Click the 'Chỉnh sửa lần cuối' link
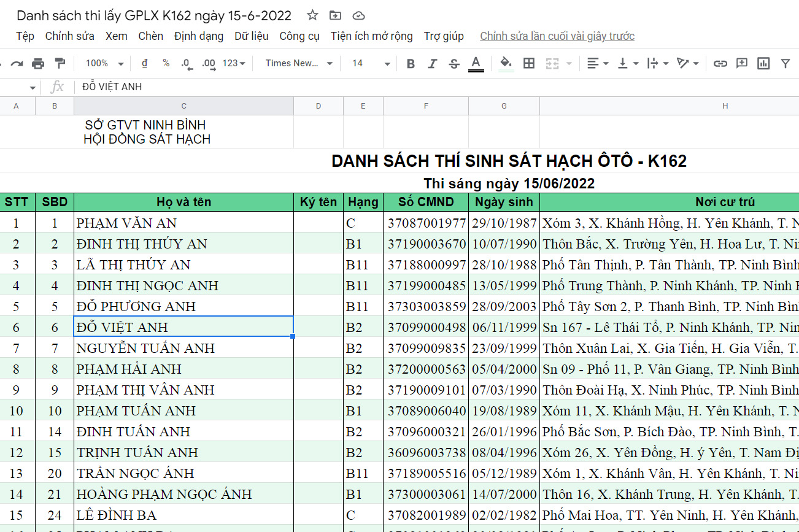Screen dimensions: 799x532 point(557,36)
